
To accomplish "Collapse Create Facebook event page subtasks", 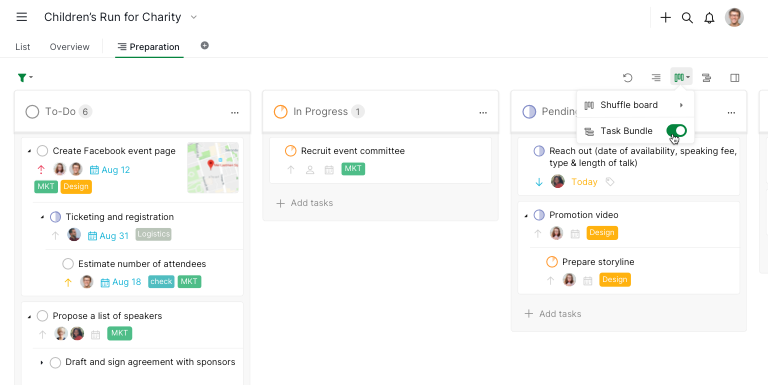I will [29, 151].
